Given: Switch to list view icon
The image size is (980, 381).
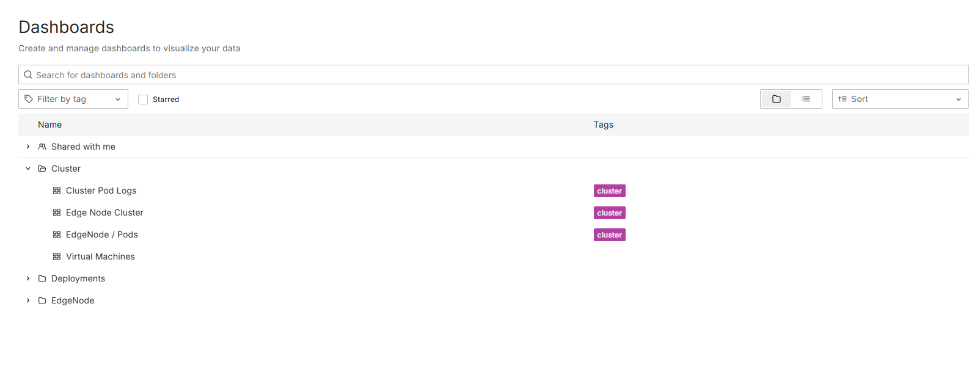Looking at the screenshot, I should coord(806,99).
